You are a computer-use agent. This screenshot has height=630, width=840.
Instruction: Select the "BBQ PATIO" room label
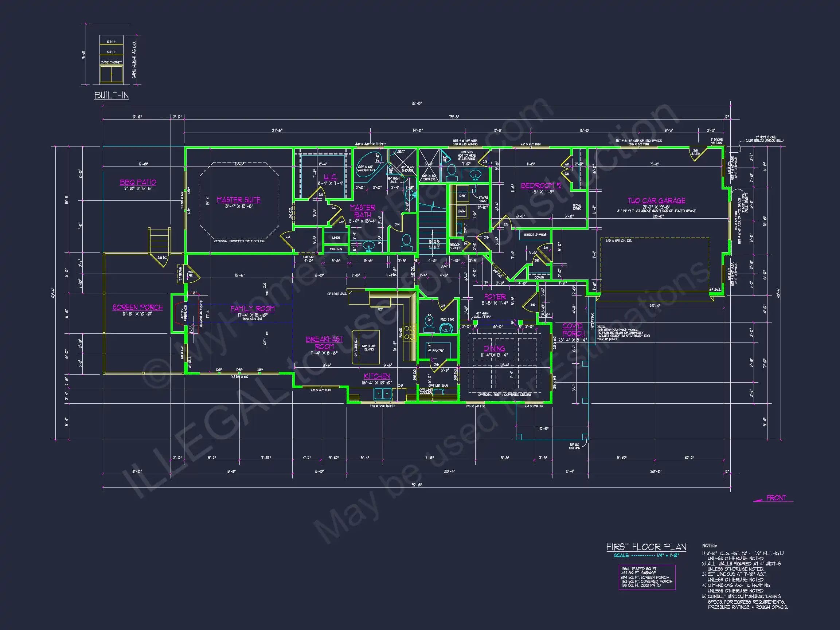[x=138, y=182]
